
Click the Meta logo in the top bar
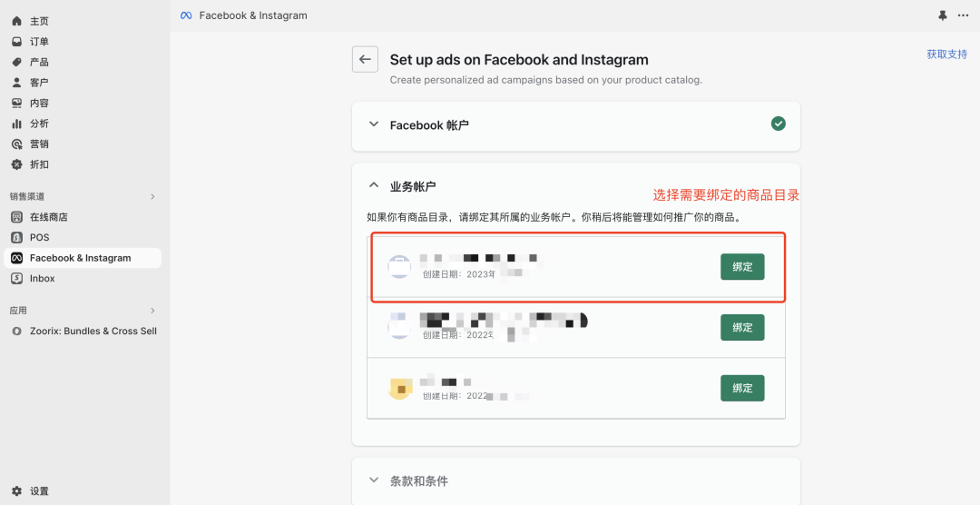click(x=186, y=15)
